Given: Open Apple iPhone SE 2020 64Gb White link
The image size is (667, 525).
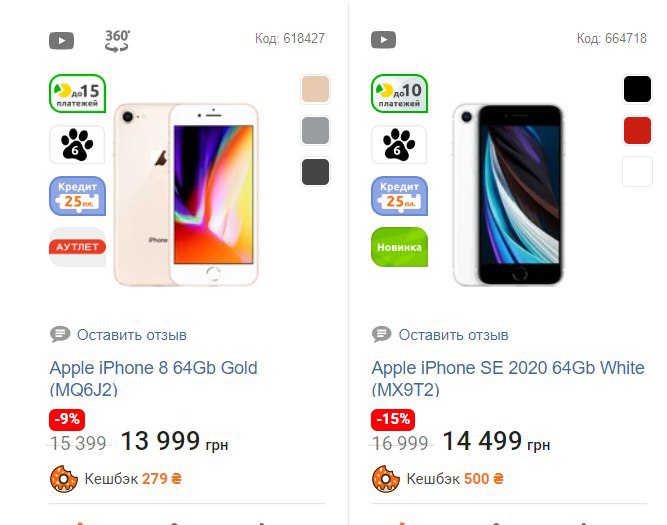Looking at the screenshot, I should (508, 379).
